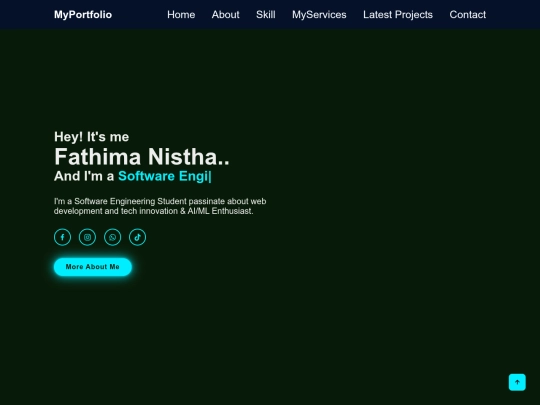Screen dimensions: 540x405
Task: Open the WhatsApp social icon
Action: coord(113,237)
